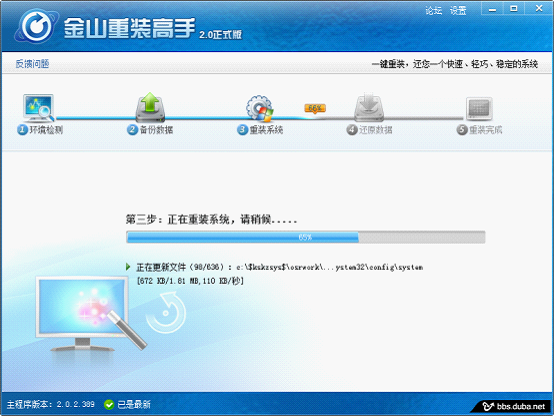Open the 设置 settings menu
Viewport: 554px width, 416px height.
click(458, 11)
